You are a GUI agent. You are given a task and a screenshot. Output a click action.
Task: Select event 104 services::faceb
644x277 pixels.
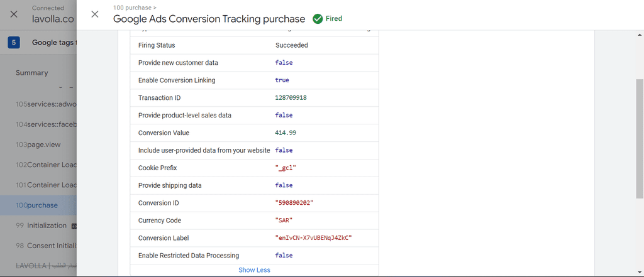click(x=46, y=124)
